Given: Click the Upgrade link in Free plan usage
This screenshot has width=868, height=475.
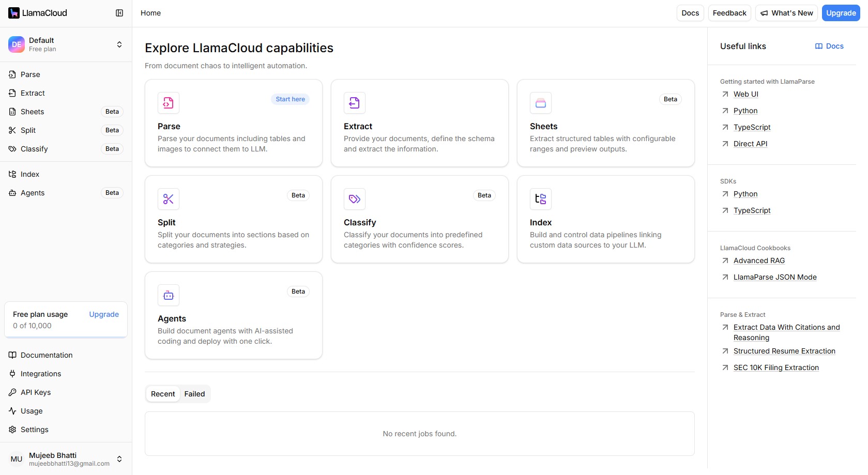Looking at the screenshot, I should pos(104,314).
